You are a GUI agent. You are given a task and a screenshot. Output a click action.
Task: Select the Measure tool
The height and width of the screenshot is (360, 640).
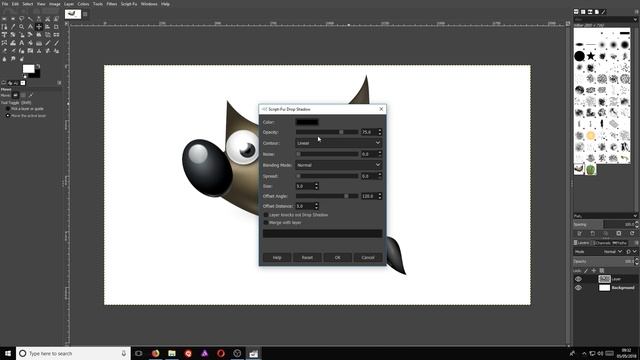coord(30,27)
